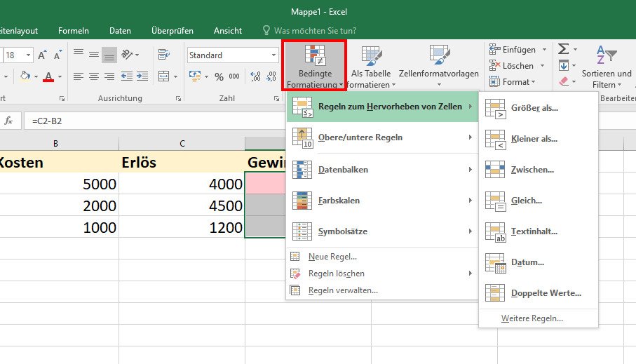This screenshot has width=636, height=364.
Task: Select column C header
Action: tap(182, 143)
